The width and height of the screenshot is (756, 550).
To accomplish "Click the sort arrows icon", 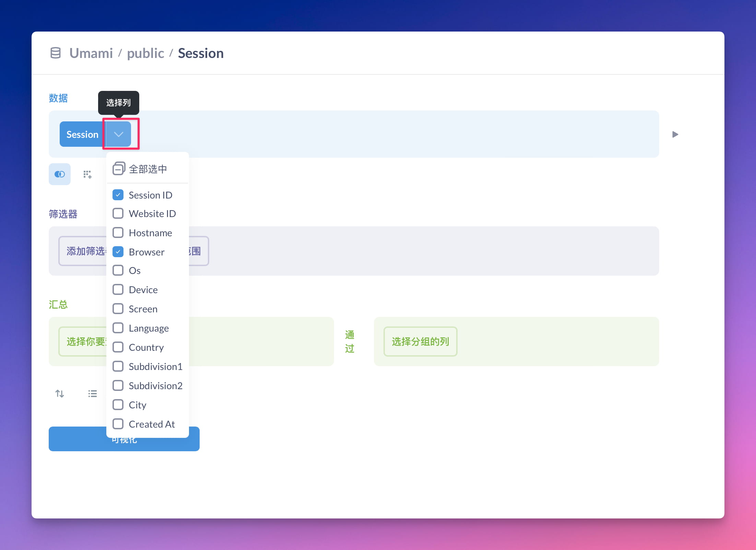I will point(60,393).
